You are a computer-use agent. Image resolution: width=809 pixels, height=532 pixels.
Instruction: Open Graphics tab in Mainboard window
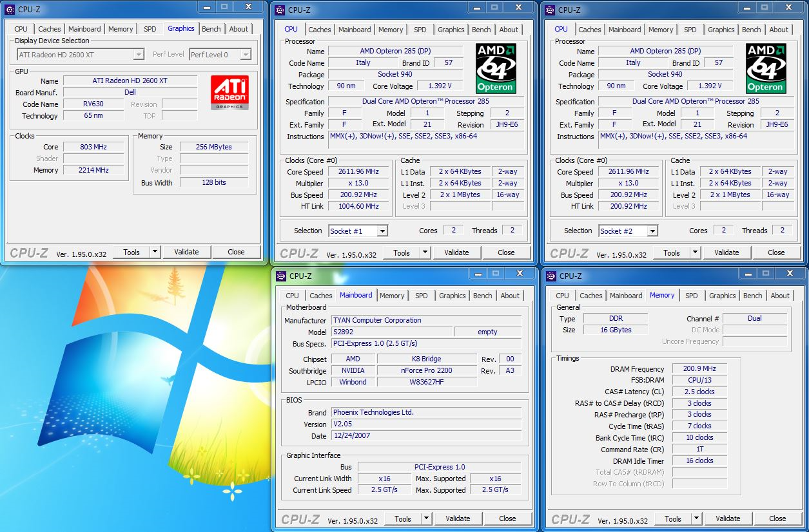coord(452,296)
